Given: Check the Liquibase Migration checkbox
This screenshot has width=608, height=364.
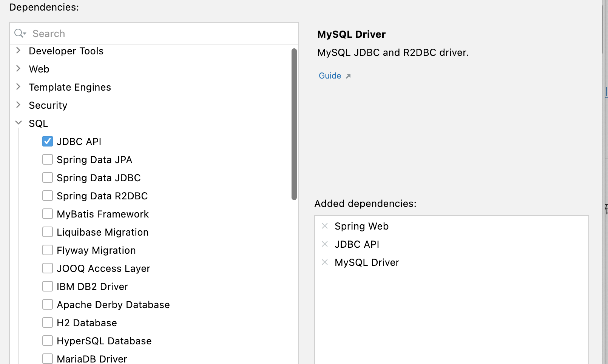Looking at the screenshot, I should point(48,232).
